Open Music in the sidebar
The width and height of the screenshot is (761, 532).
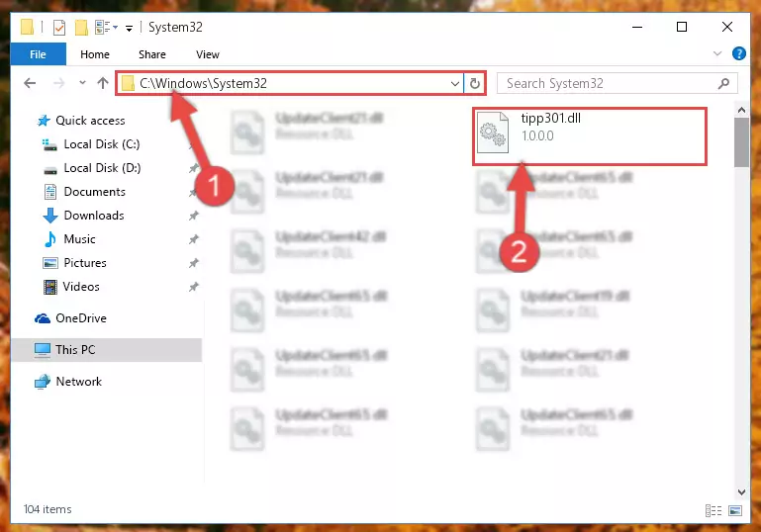tap(79, 239)
